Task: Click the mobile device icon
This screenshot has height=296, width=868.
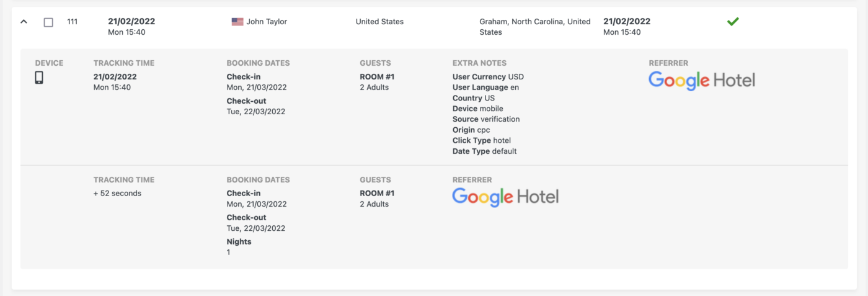Action: (39, 78)
